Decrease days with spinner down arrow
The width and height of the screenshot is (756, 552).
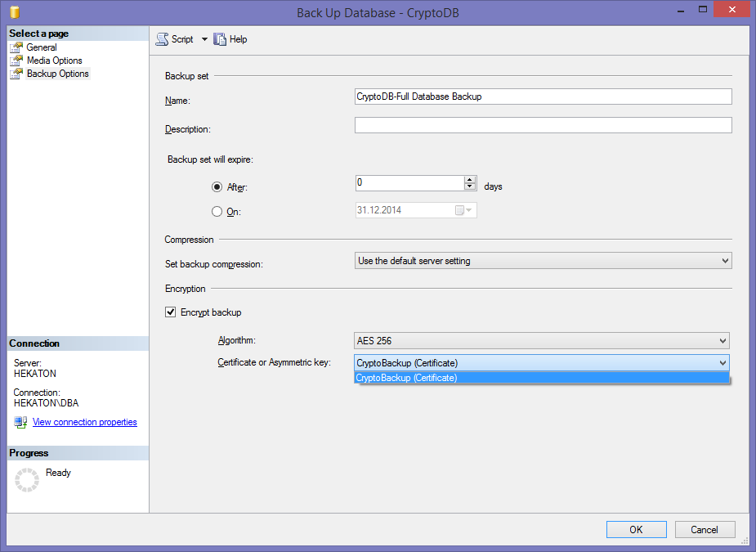click(x=470, y=186)
